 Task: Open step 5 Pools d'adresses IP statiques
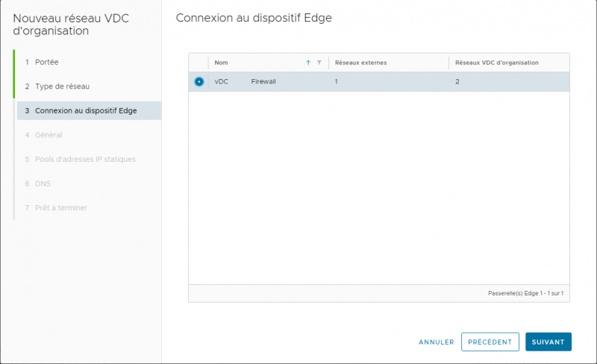(x=81, y=159)
